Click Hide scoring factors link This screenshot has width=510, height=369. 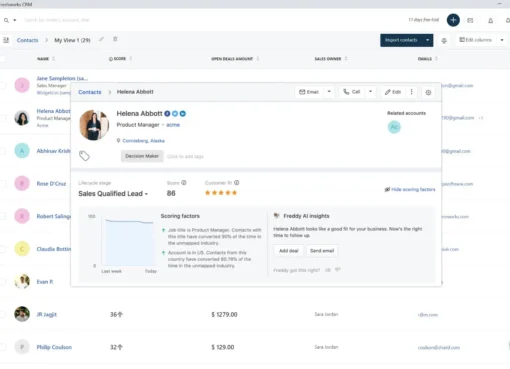(410, 189)
